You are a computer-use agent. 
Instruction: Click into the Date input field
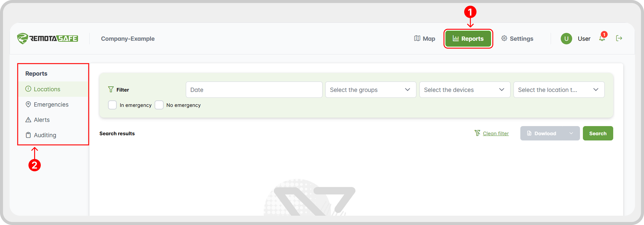coord(254,90)
